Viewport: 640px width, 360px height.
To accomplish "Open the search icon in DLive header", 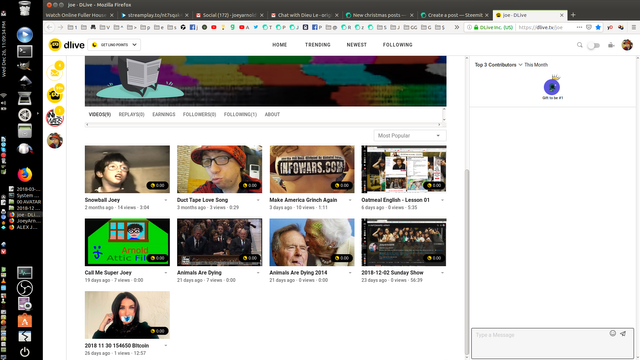I will coord(580,45).
